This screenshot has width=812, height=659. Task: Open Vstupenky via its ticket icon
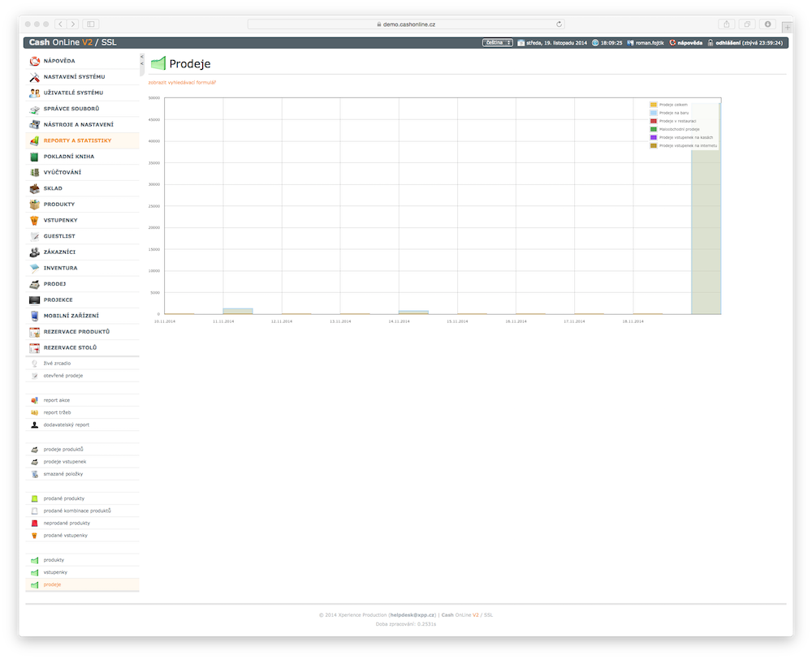34,220
